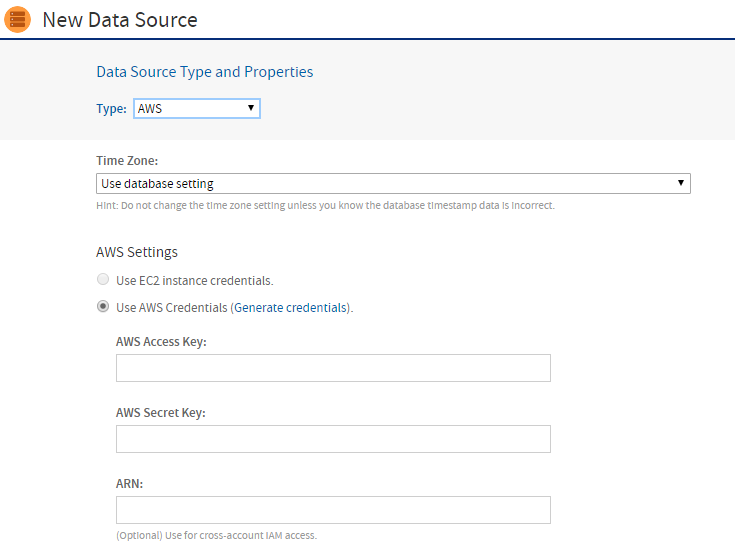
Task: Open the Type dropdown set to AWS
Action: 197,108
